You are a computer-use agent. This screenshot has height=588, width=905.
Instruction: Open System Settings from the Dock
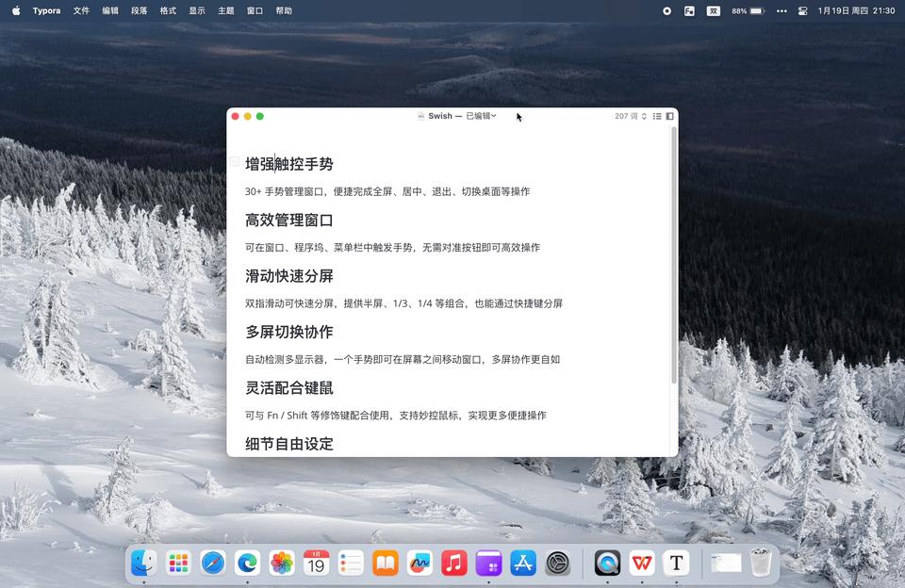557,563
